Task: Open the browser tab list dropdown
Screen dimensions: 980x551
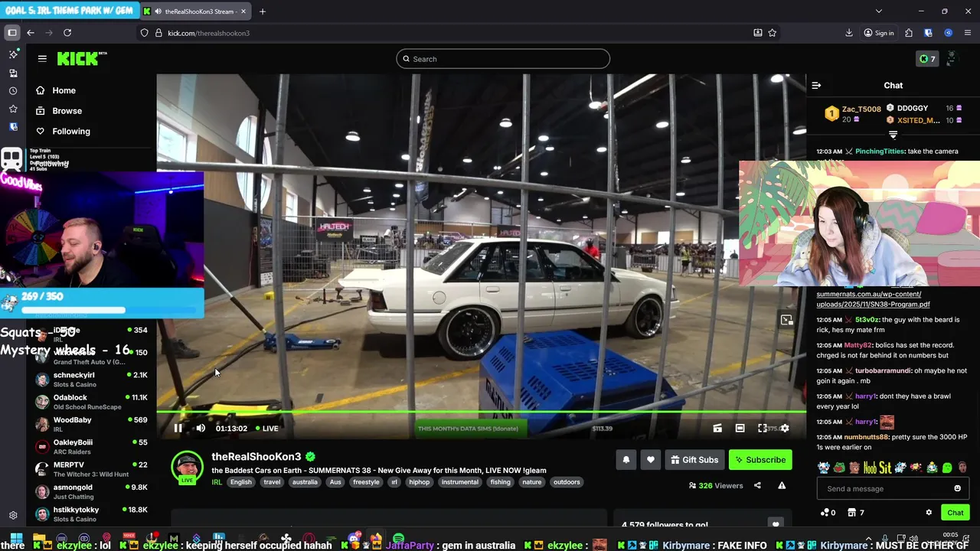Action: [879, 11]
